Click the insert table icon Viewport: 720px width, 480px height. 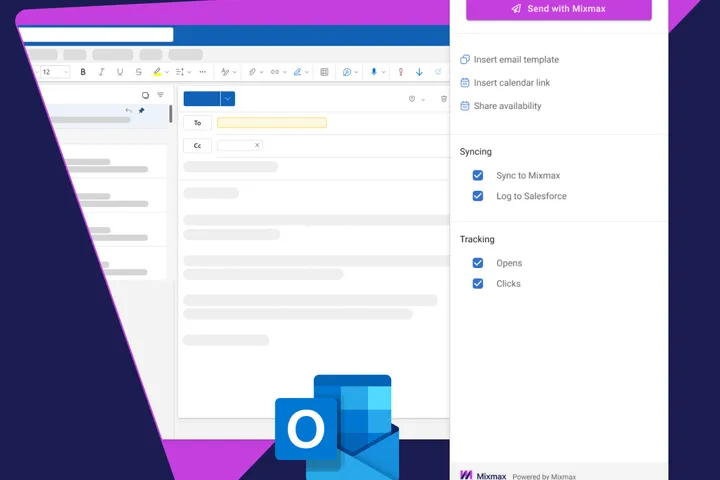(x=324, y=72)
